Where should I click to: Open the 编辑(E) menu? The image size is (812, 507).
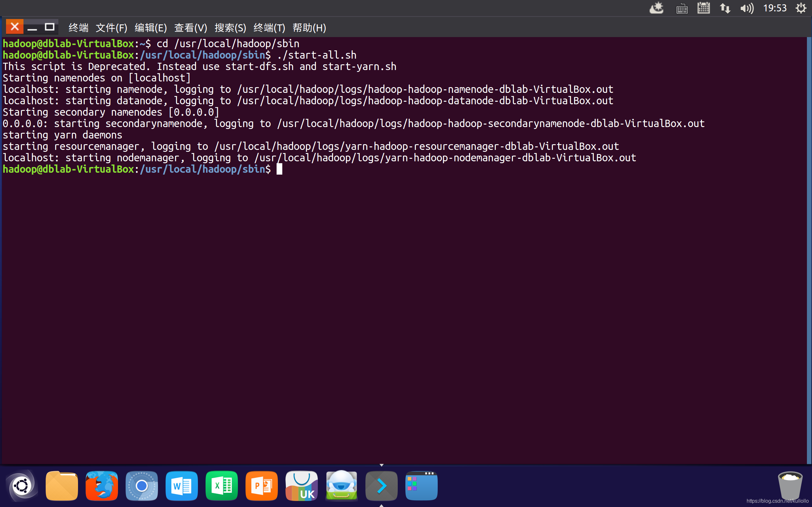click(151, 28)
